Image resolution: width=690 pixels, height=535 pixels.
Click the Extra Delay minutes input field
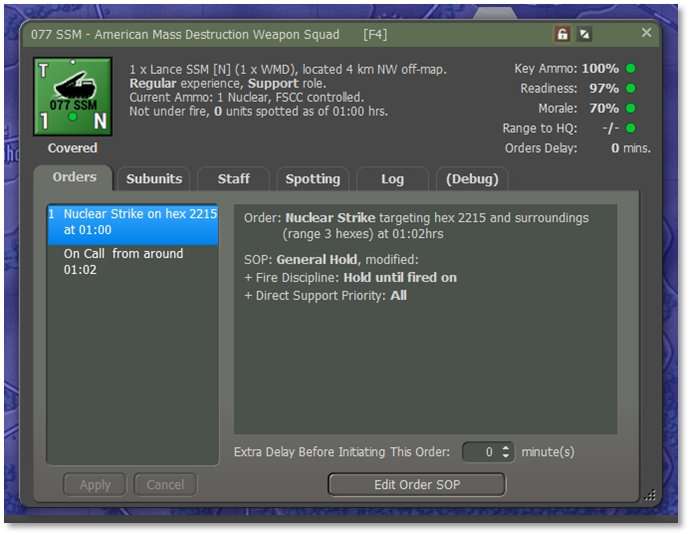[x=482, y=452]
